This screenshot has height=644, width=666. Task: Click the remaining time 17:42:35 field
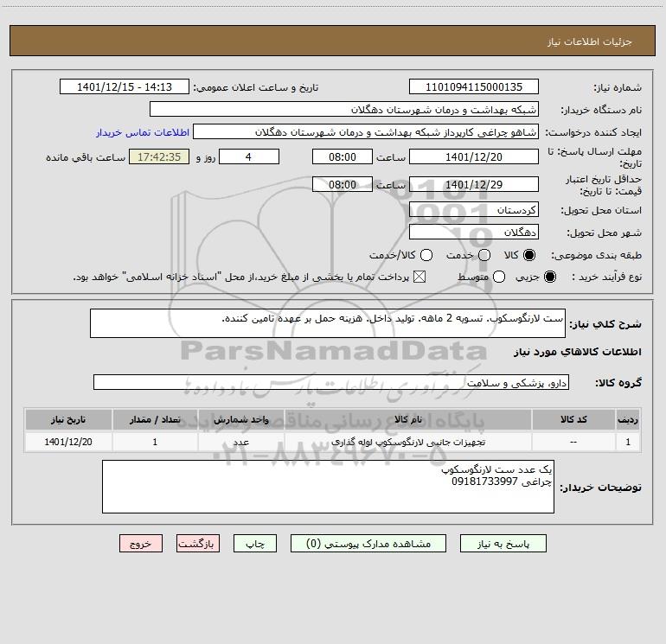pos(159,156)
